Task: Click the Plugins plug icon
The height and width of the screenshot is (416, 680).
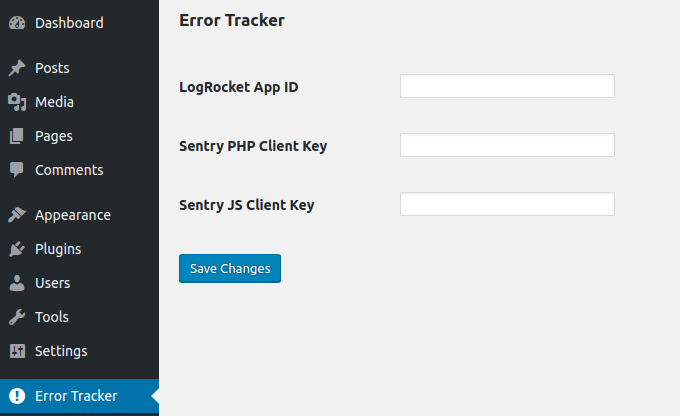Action: pyautogui.click(x=17, y=249)
